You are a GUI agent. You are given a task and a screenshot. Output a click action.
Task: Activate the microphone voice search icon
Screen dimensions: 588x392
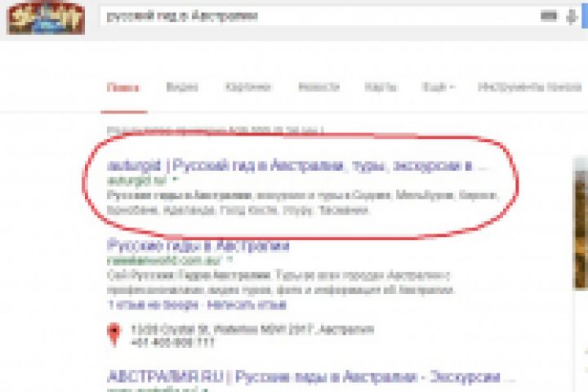click(571, 17)
